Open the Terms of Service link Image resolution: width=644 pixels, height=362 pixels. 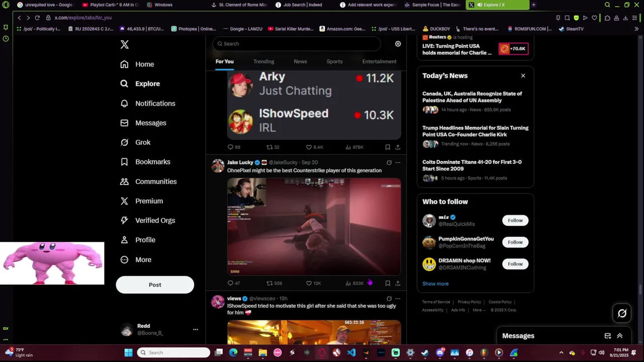(x=436, y=302)
